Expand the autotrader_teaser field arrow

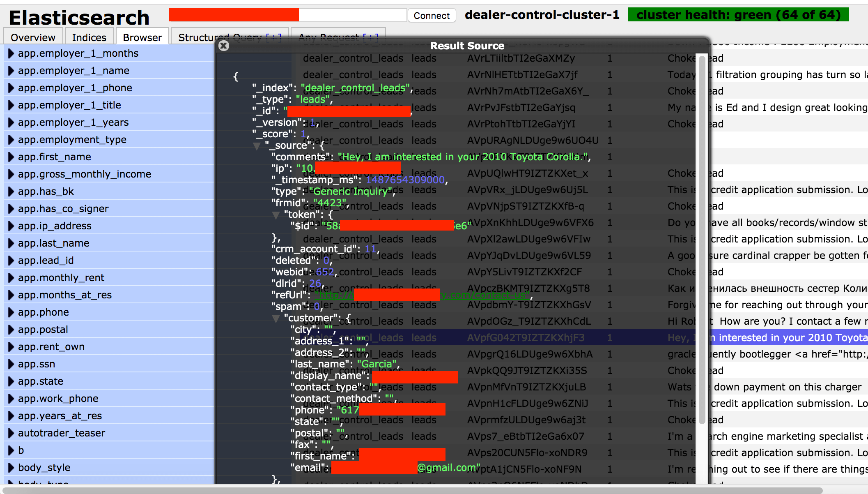(11, 433)
